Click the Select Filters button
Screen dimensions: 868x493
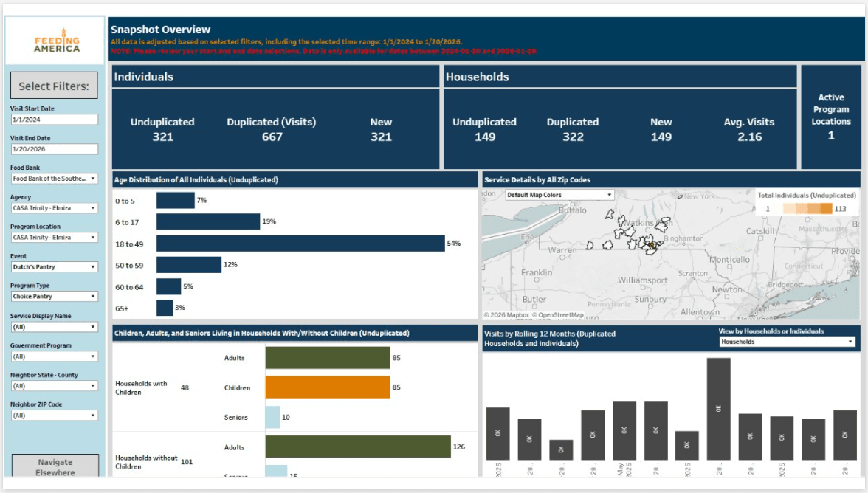coord(53,86)
